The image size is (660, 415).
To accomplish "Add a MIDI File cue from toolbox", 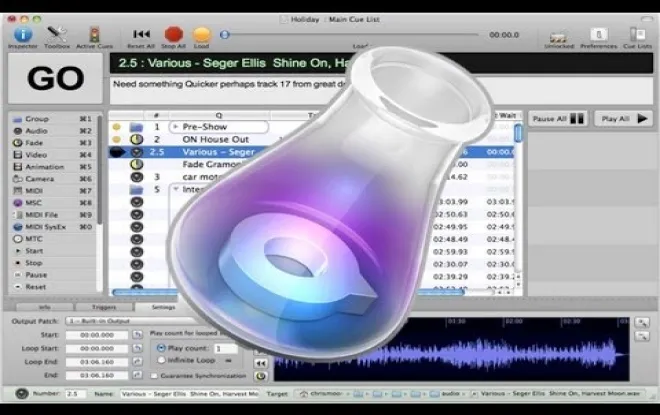I will (x=52, y=215).
